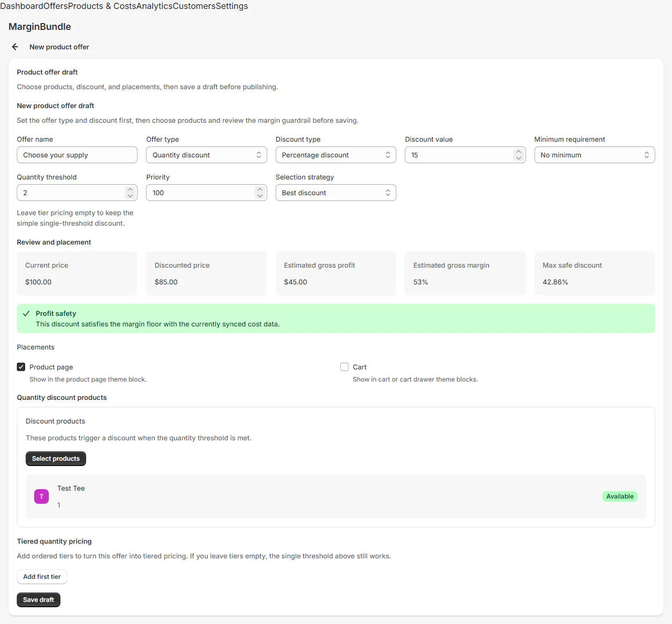Open the Minimum requirement dropdown
672x624 pixels.
pyautogui.click(x=595, y=155)
